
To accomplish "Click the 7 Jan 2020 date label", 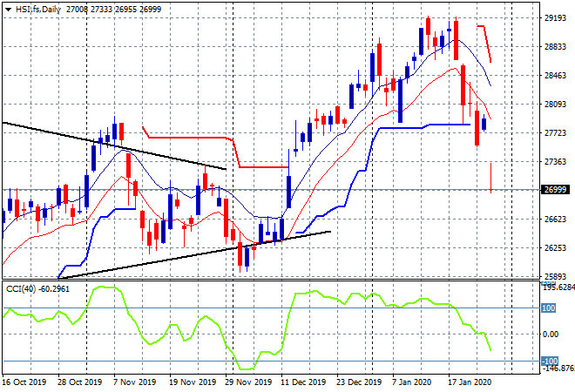I will (413, 382).
